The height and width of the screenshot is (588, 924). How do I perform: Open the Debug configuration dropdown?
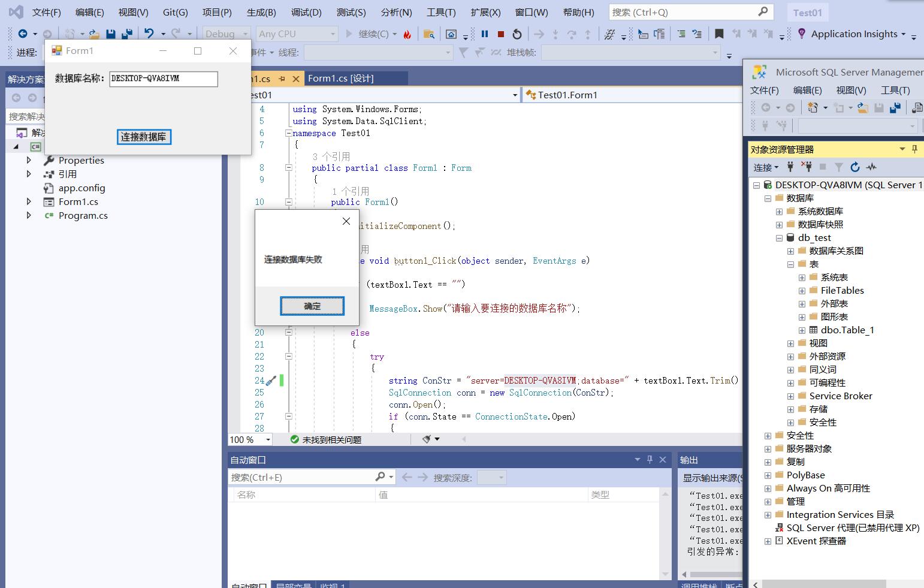tap(246, 34)
